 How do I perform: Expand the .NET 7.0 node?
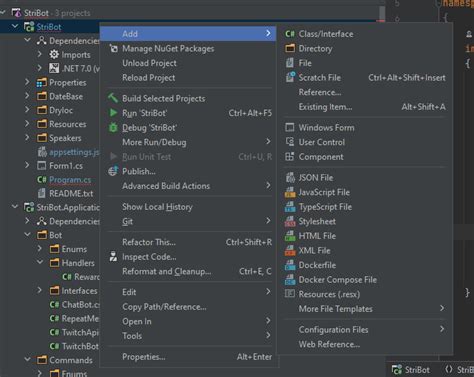[40, 68]
